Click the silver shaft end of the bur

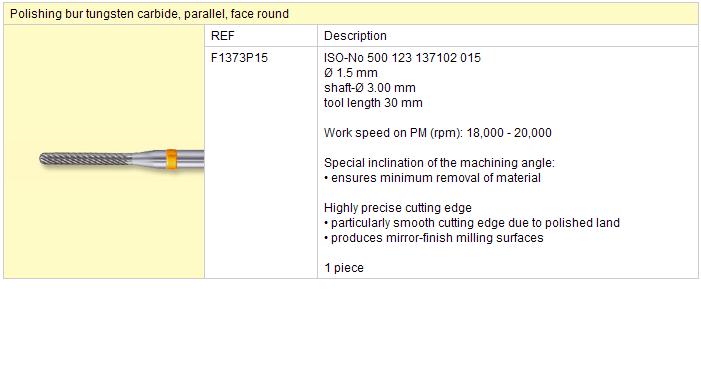point(190,160)
